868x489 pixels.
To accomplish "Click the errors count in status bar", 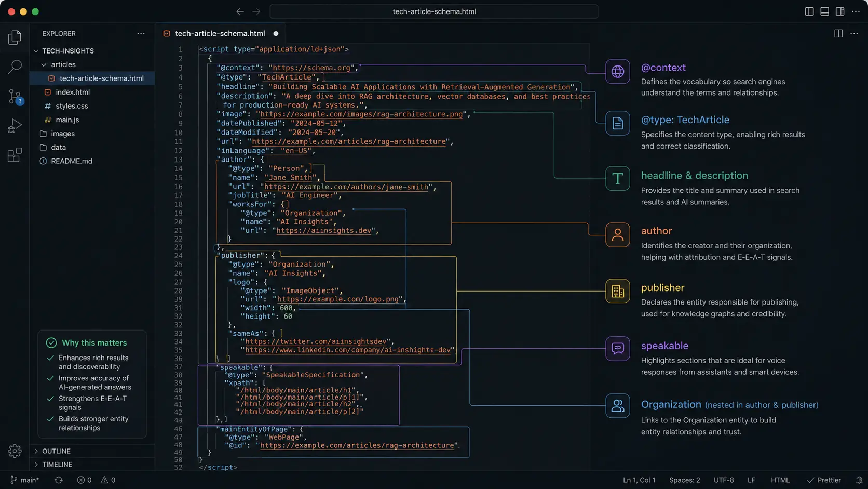I will pyautogui.click(x=84, y=480).
